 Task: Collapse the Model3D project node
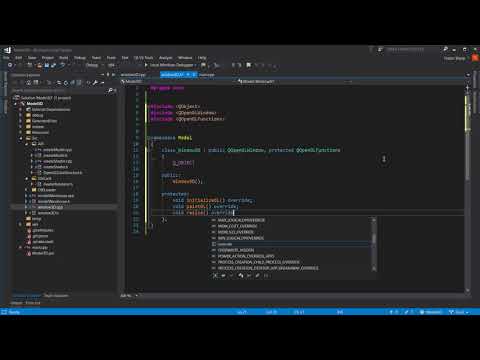(x=15, y=104)
